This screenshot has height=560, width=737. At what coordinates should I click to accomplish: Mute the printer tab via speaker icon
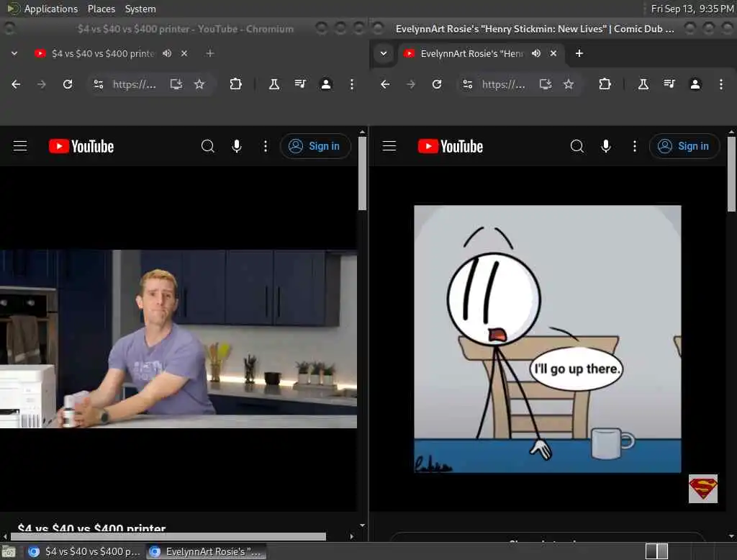tap(167, 53)
